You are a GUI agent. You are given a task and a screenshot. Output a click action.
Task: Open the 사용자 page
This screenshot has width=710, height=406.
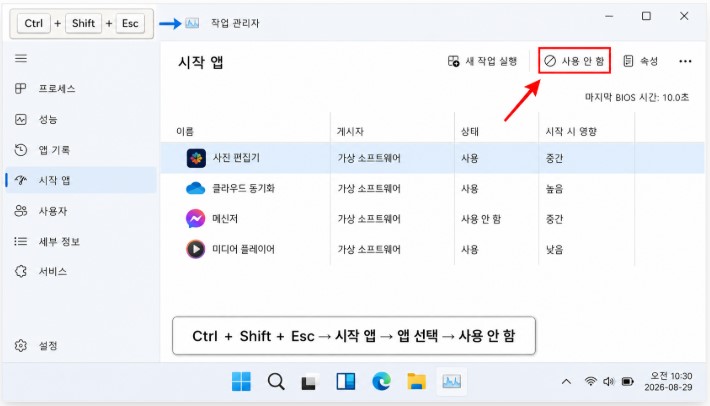coord(81,211)
